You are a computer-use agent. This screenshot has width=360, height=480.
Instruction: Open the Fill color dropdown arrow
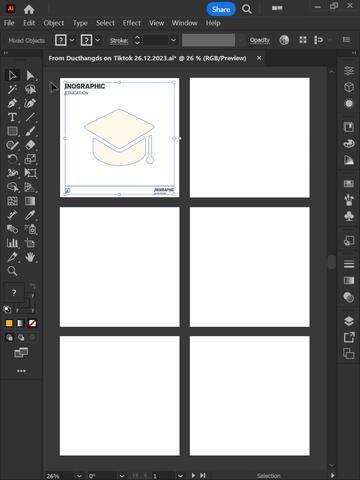(72, 40)
